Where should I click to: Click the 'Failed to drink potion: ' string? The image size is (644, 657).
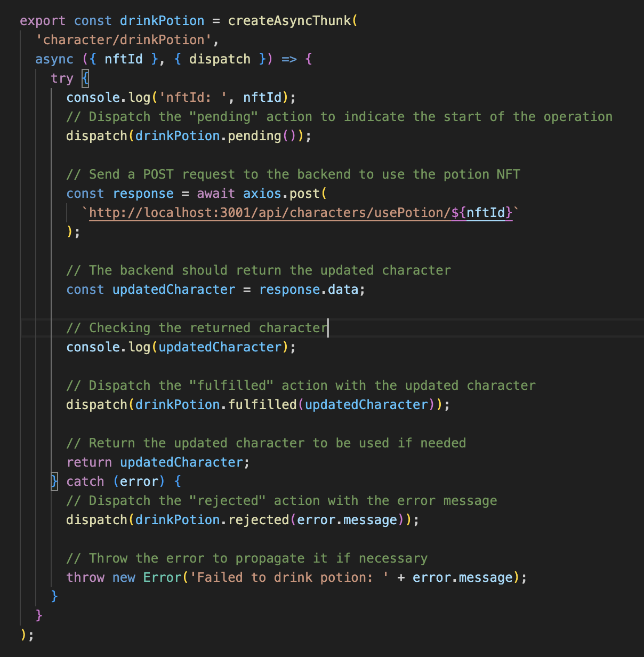click(x=289, y=578)
